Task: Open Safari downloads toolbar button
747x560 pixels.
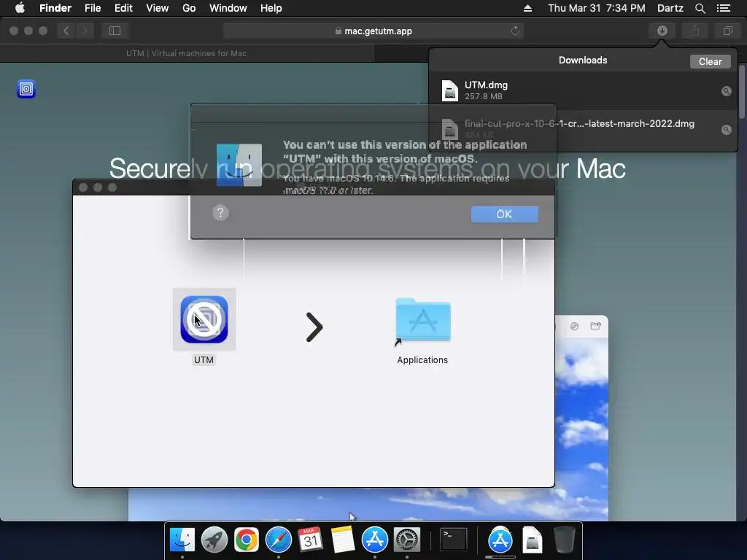Action: (x=662, y=31)
